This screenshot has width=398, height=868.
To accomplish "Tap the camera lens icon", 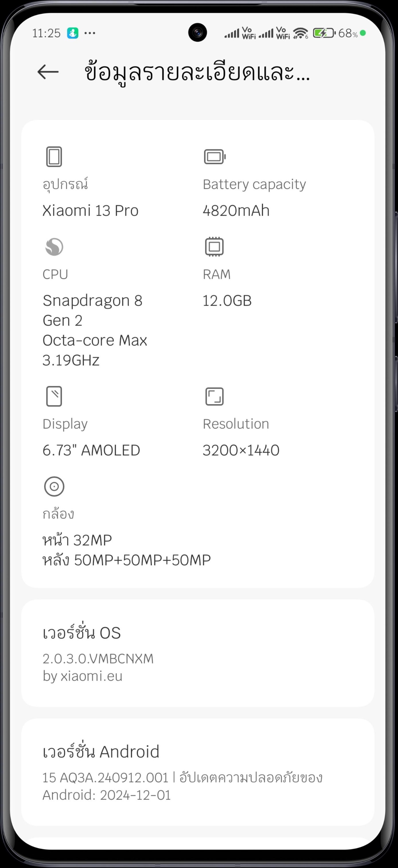I will pyautogui.click(x=54, y=486).
